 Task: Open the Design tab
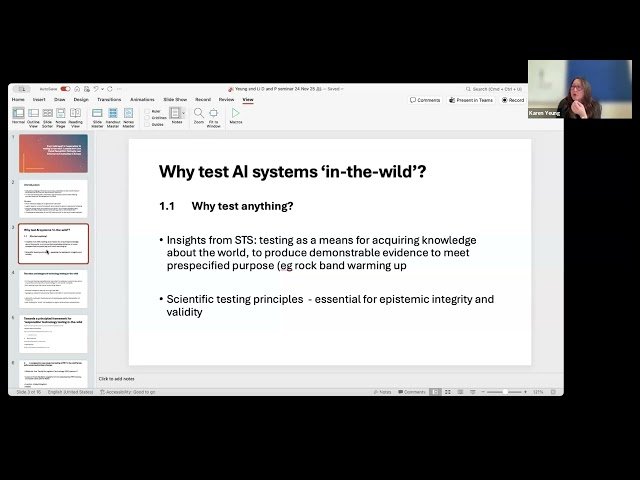(x=81, y=100)
